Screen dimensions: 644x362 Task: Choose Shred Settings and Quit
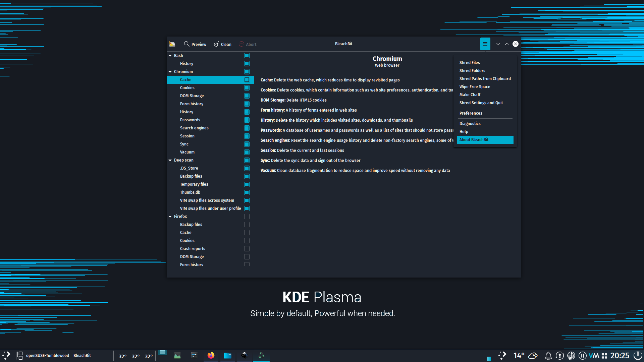(485, 103)
